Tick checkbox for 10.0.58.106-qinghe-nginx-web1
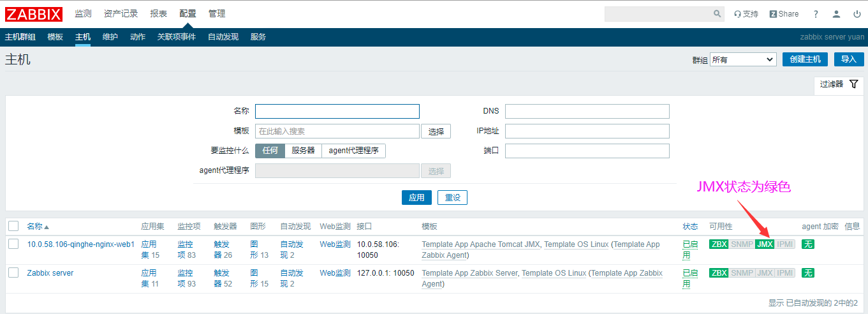Viewport: 868px width, 314px height. 13,244
